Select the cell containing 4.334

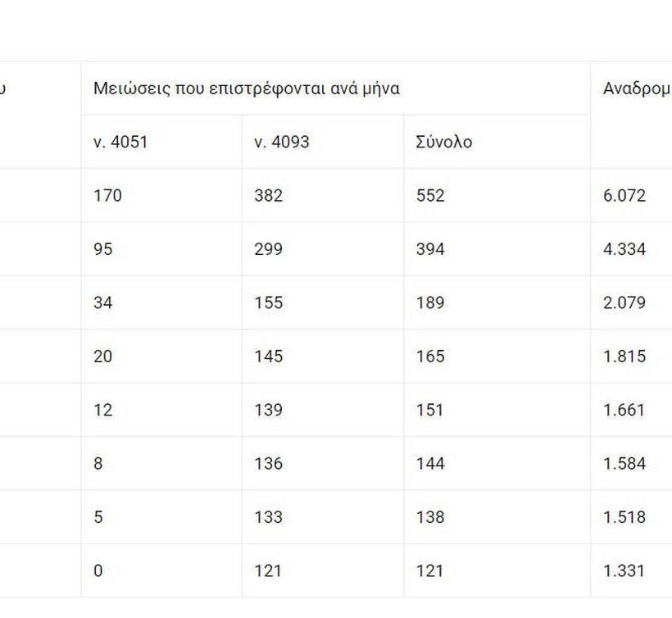(x=624, y=248)
